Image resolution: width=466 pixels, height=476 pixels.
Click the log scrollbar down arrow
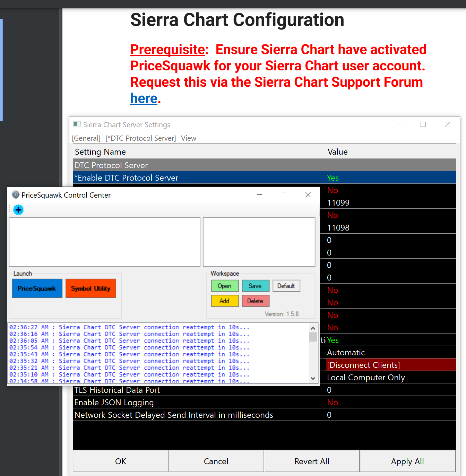click(313, 379)
